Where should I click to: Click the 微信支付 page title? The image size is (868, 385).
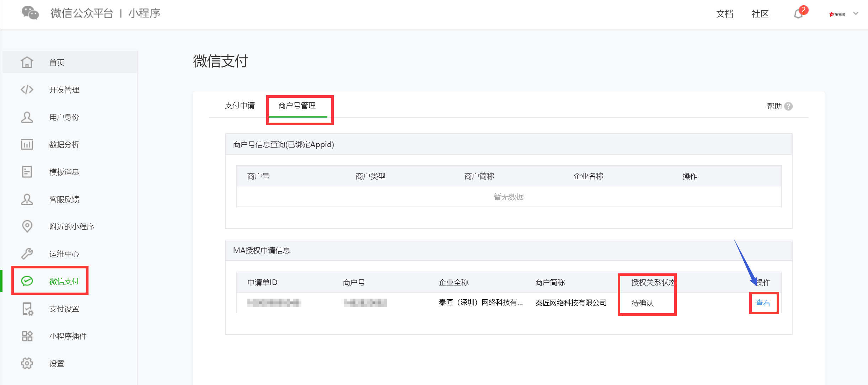[x=221, y=61]
